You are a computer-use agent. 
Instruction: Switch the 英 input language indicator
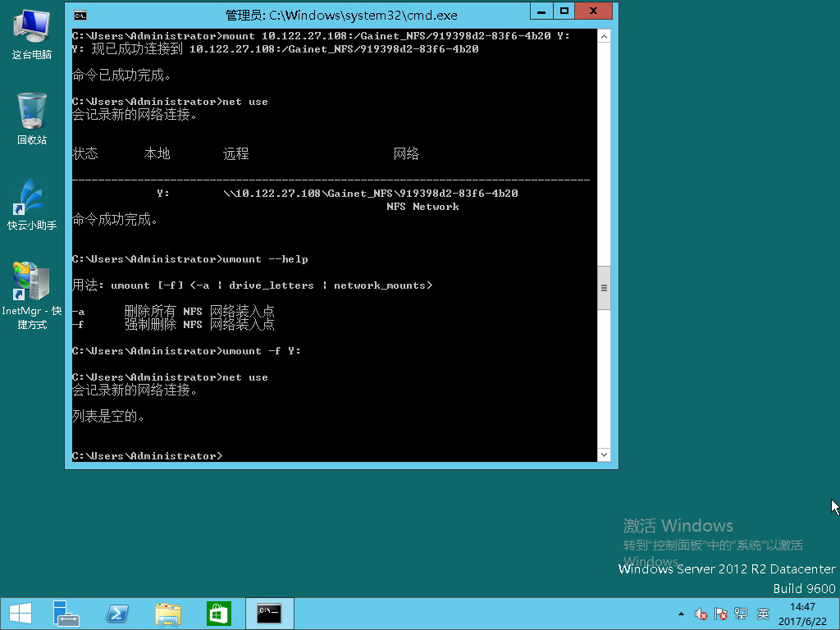[763, 614]
